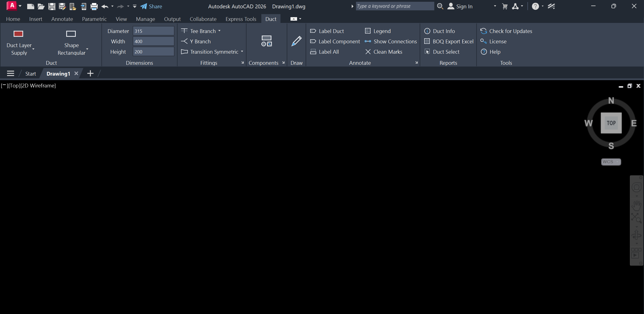Click Label Duct tool
The width and height of the screenshot is (644, 314).
click(x=327, y=31)
